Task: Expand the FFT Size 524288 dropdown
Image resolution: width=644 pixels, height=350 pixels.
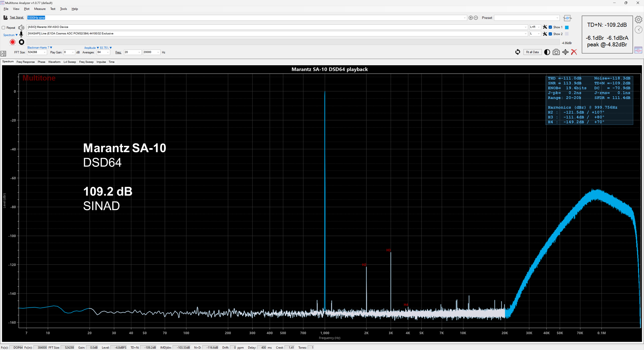Action: pos(45,52)
